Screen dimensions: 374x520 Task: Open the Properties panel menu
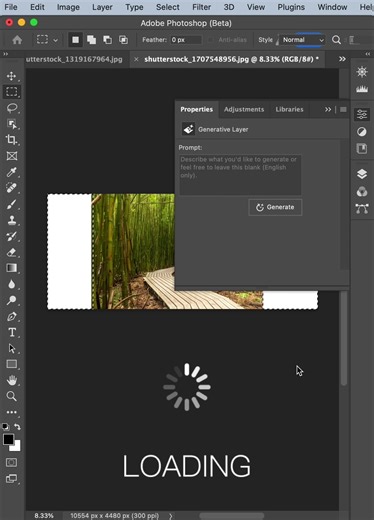pos(343,109)
